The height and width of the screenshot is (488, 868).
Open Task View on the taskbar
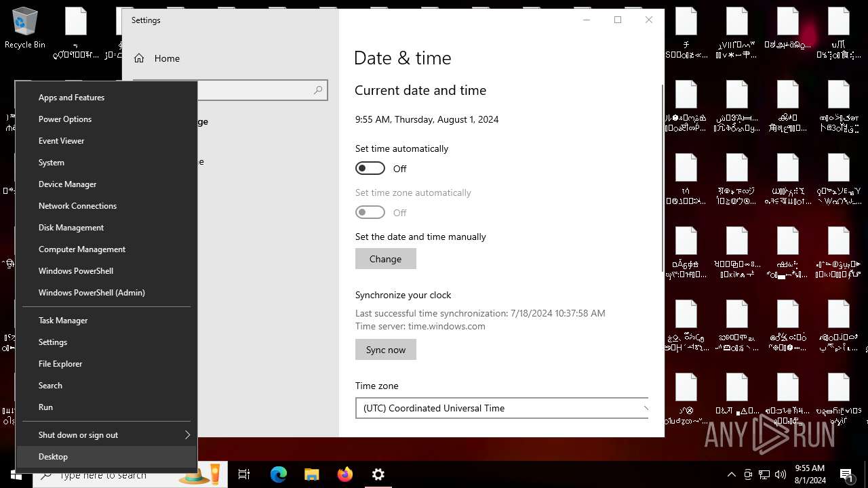click(x=245, y=474)
